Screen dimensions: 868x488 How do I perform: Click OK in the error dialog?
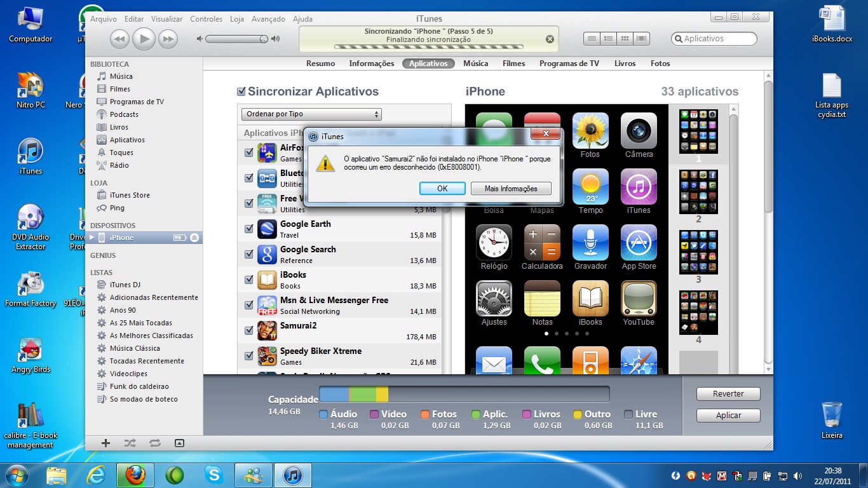(x=442, y=189)
